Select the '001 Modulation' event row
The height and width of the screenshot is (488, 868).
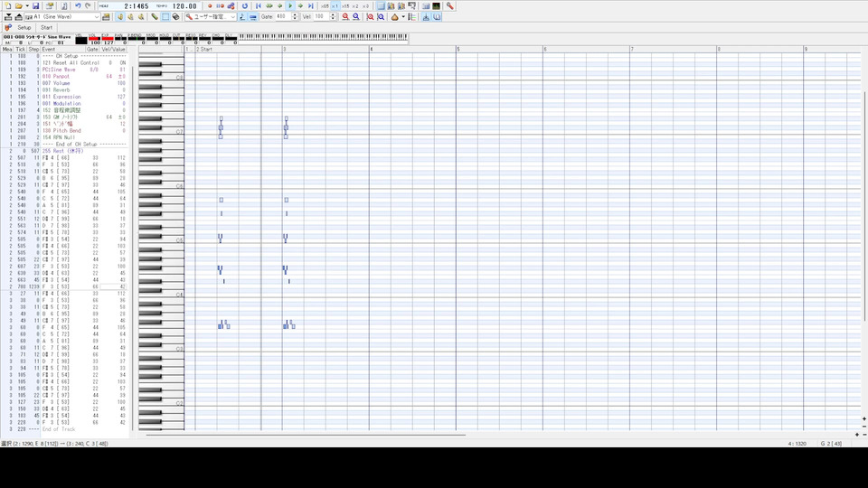coord(64,103)
